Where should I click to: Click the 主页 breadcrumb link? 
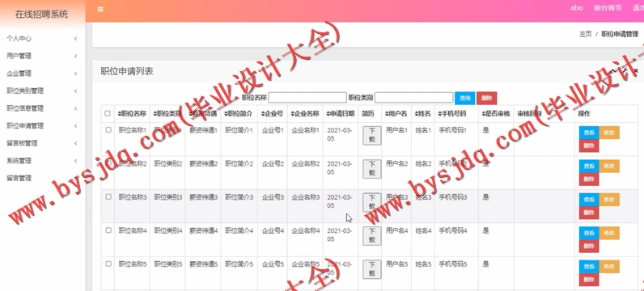(585, 34)
